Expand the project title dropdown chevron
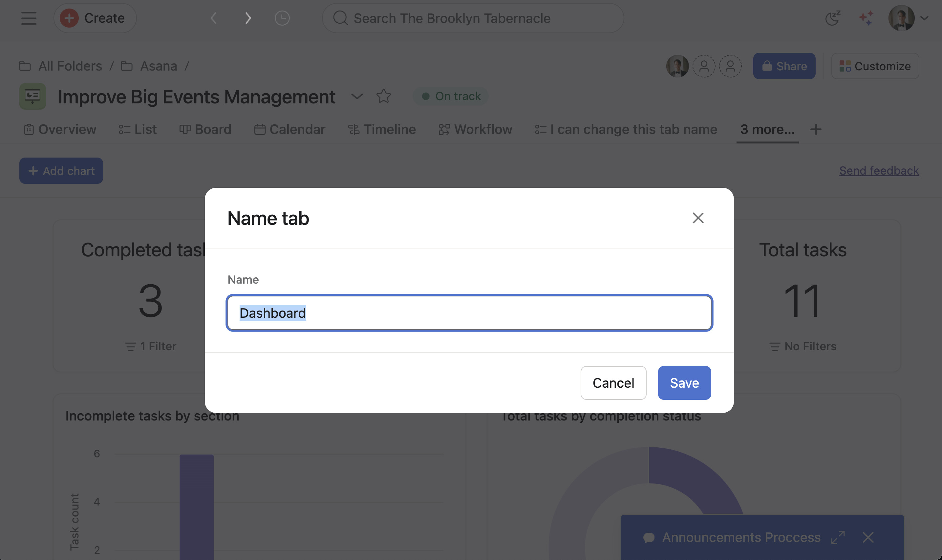The image size is (942, 560). point(357,96)
